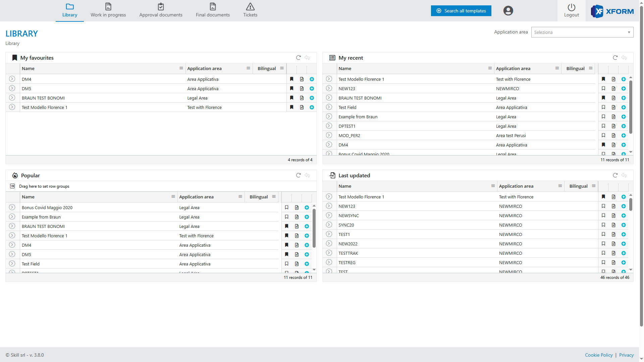This screenshot has height=362, width=644.
Task: Create new document from SYNC20 in Last updated
Action: 624,225
